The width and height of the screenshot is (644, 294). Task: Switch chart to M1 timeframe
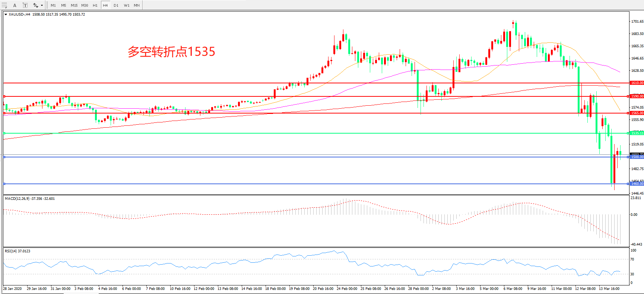[x=53, y=5]
